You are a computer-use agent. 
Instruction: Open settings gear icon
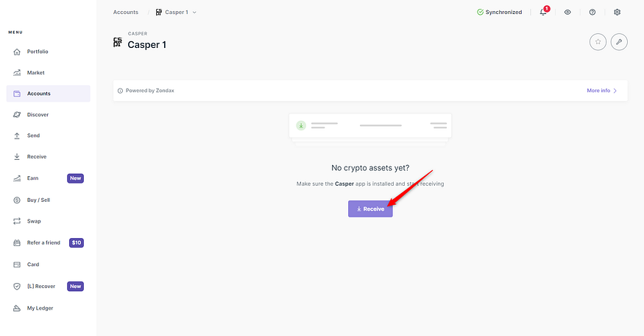point(617,13)
